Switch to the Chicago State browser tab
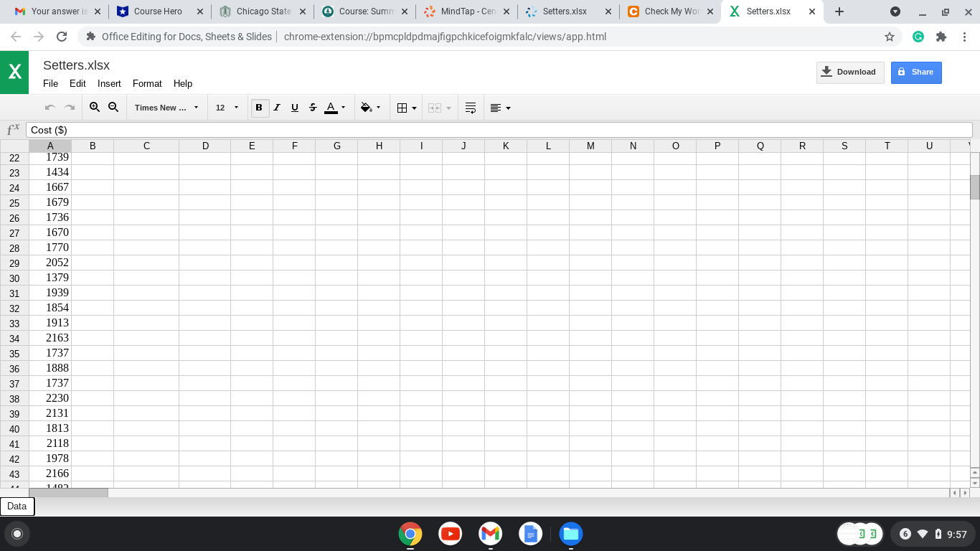The height and width of the screenshot is (551, 980). [263, 11]
